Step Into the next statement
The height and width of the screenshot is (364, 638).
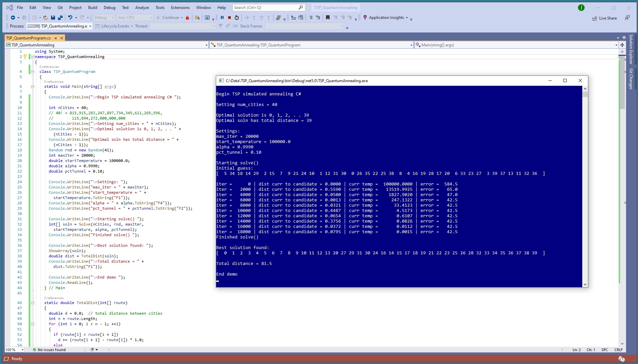(254, 18)
